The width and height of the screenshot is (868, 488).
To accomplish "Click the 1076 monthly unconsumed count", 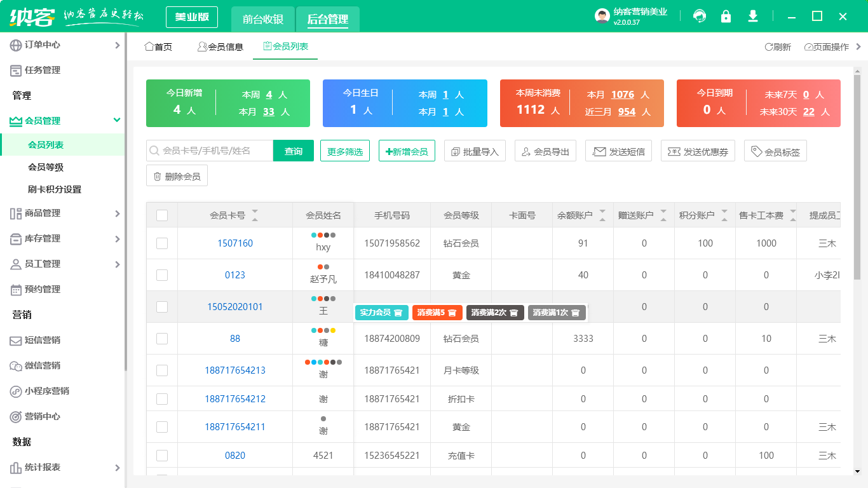I will (x=623, y=95).
